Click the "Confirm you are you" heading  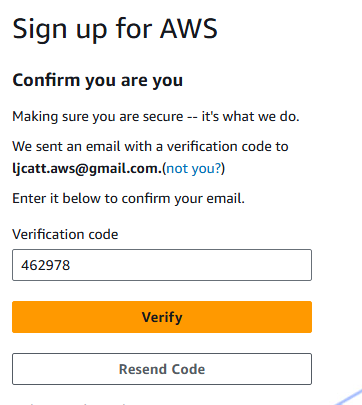tap(98, 81)
